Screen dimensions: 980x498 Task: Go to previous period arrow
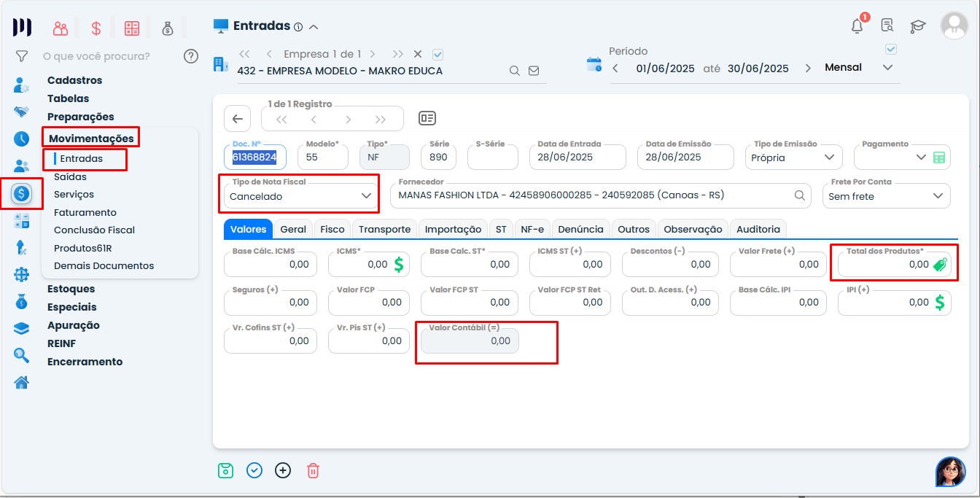[615, 68]
